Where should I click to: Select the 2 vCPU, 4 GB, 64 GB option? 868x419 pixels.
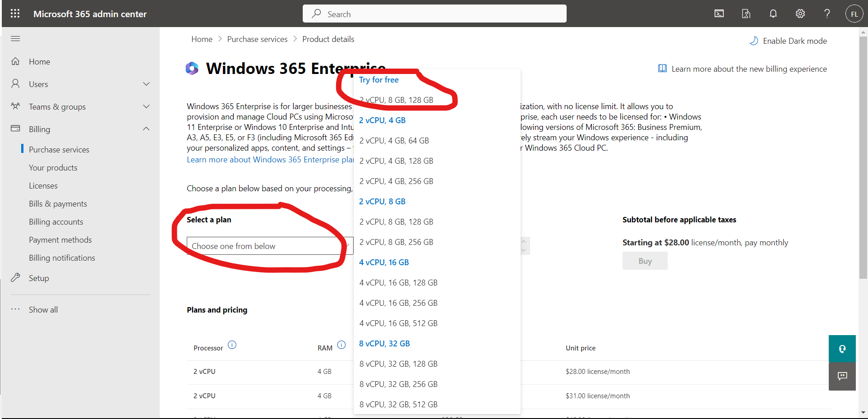(394, 141)
